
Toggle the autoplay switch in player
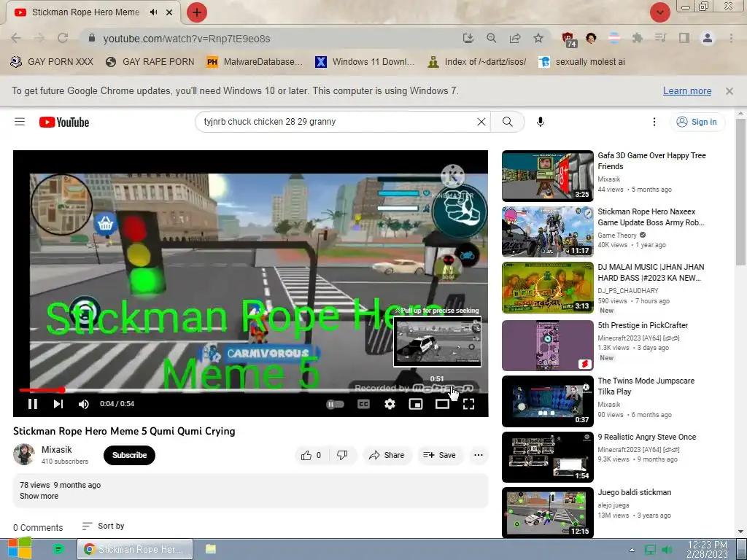point(335,404)
